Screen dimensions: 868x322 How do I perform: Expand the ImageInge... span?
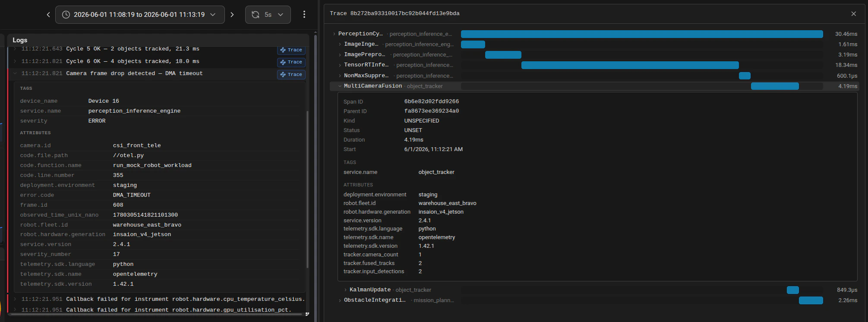(x=340, y=44)
